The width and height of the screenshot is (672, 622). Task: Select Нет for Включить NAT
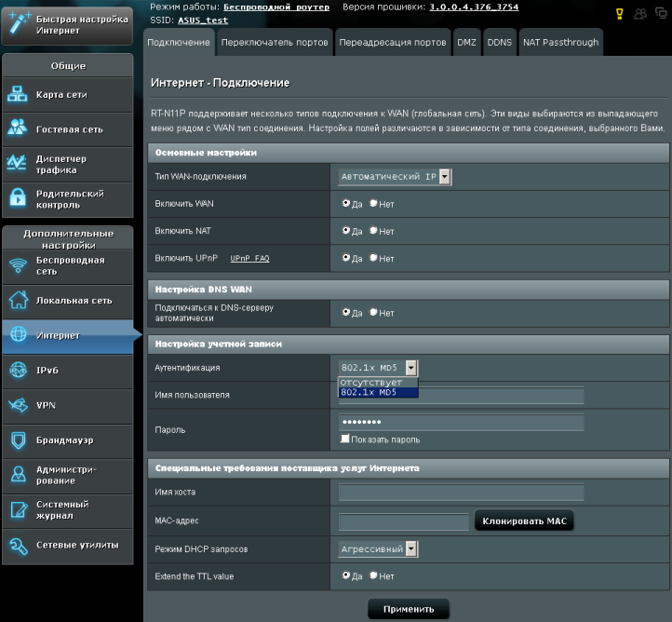(373, 231)
